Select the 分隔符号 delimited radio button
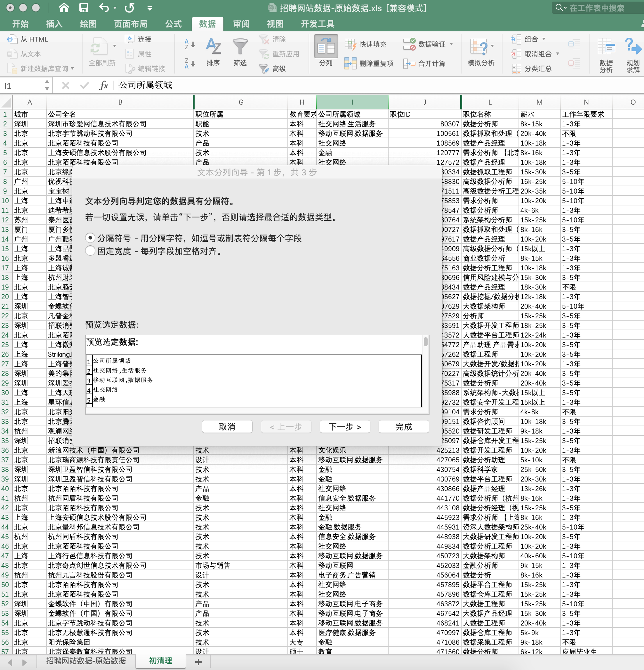 [90, 238]
